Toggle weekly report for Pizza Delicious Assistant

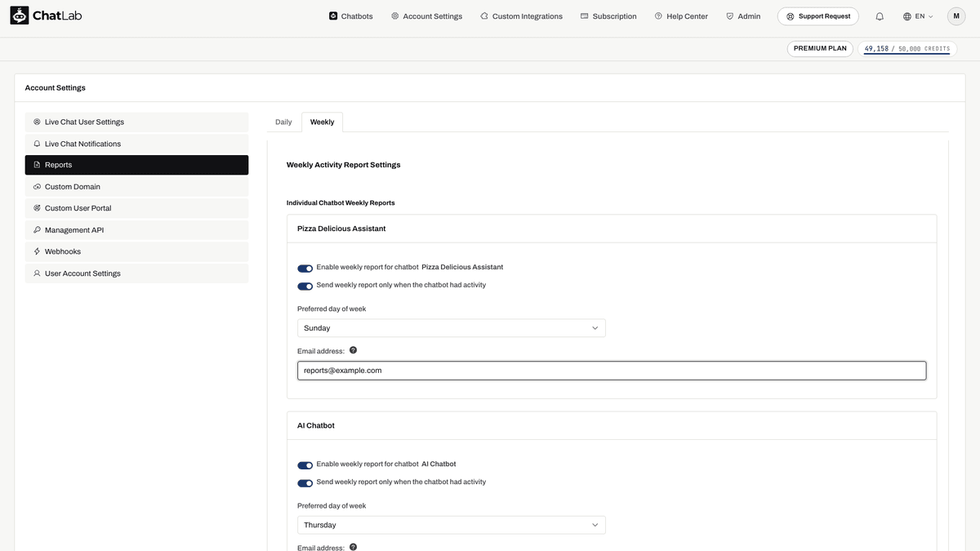(x=305, y=269)
